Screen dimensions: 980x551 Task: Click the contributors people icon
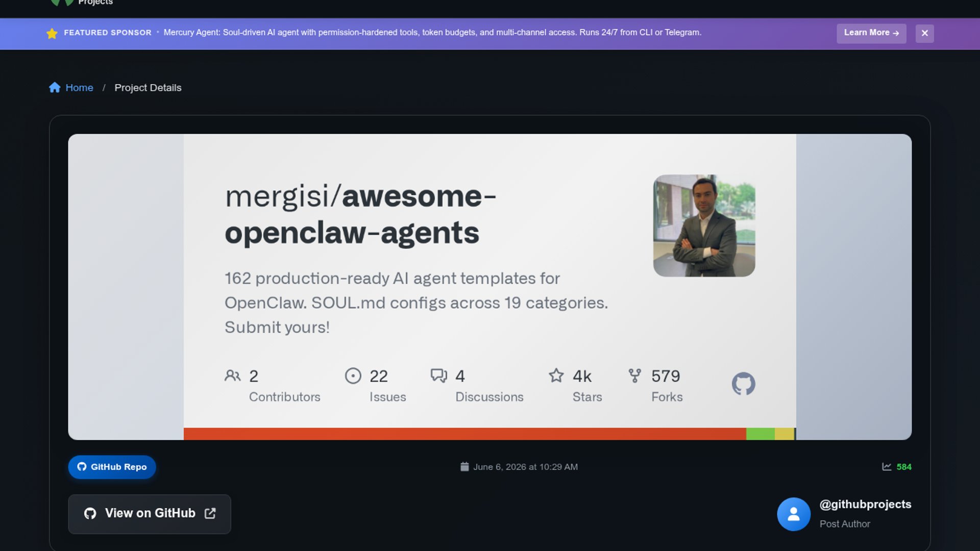point(232,376)
